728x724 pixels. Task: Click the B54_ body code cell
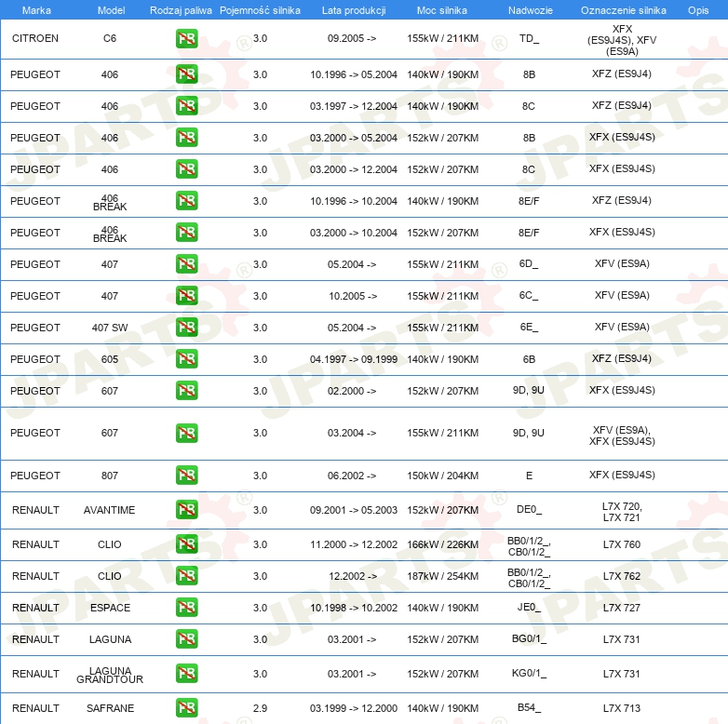pos(529,708)
